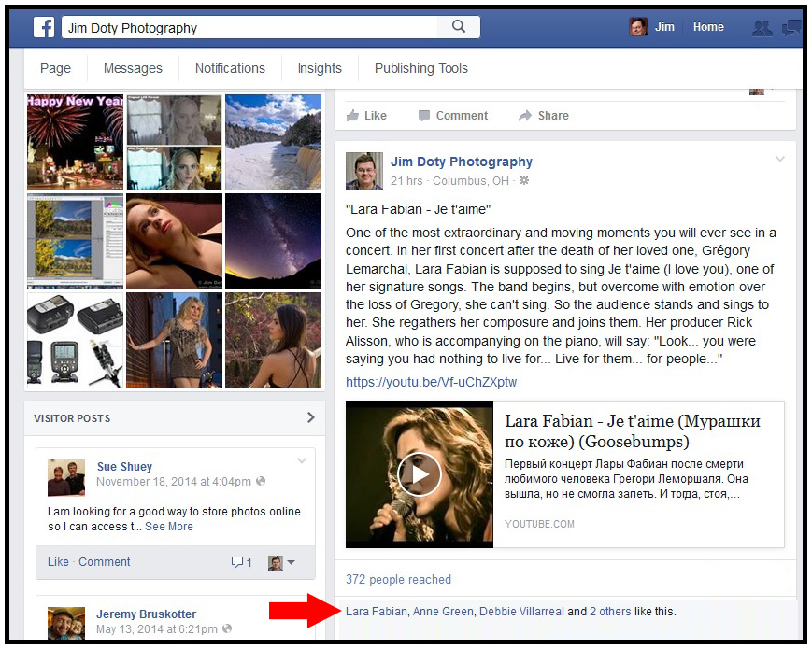Click Lara Fabian in the likes list
This screenshot has height=649, width=812.
click(377, 612)
